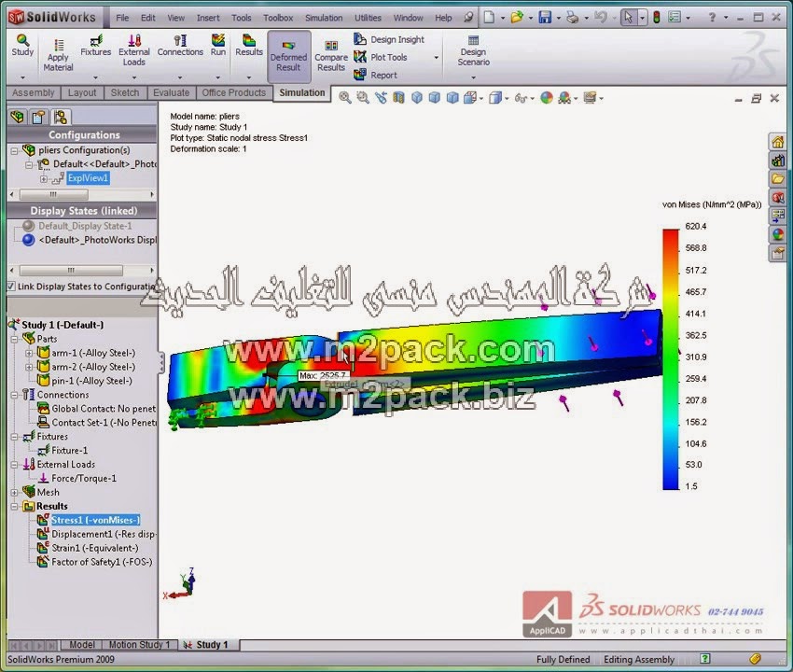Switch to the Model bottom tab
Image resolution: width=793 pixels, height=672 pixels.
point(82,645)
